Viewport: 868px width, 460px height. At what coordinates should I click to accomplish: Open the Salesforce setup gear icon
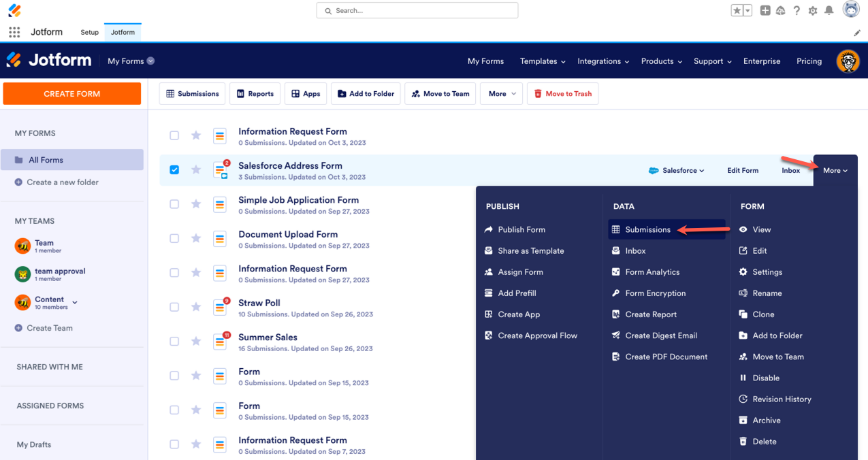(x=813, y=11)
